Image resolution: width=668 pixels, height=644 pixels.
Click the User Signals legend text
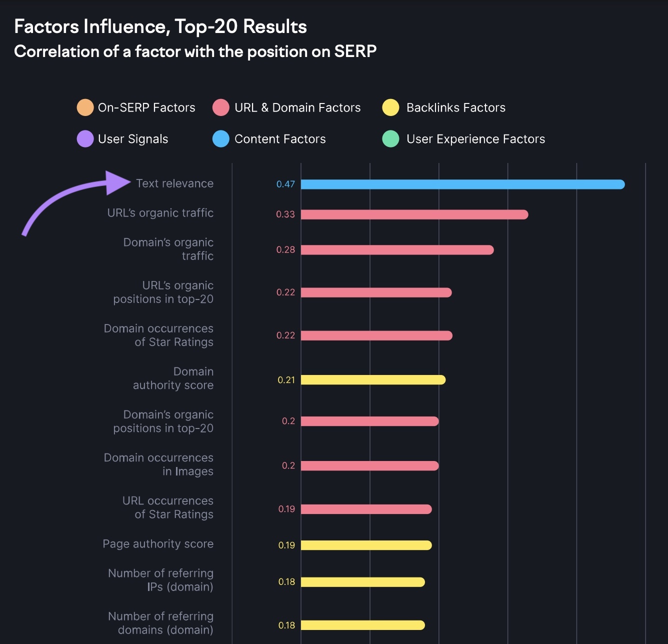click(x=133, y=139)
